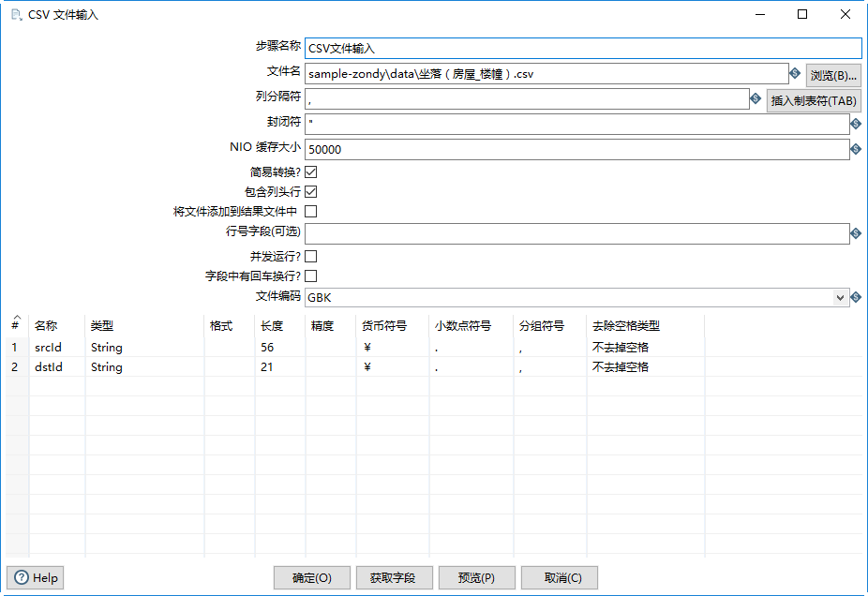Viewport: 868px width, 596px height.
Task: Click variable icon beside row number field
Action: pos(856,233)
